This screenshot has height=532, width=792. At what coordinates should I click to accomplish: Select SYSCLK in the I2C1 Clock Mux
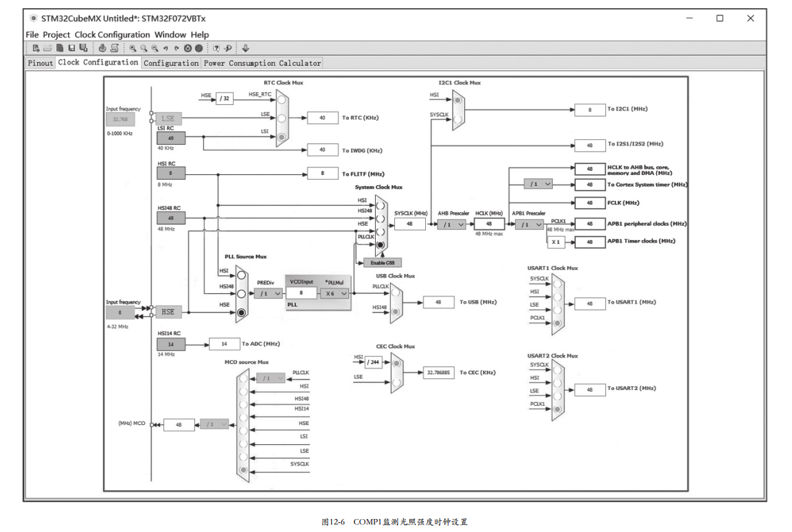(457, 119)
